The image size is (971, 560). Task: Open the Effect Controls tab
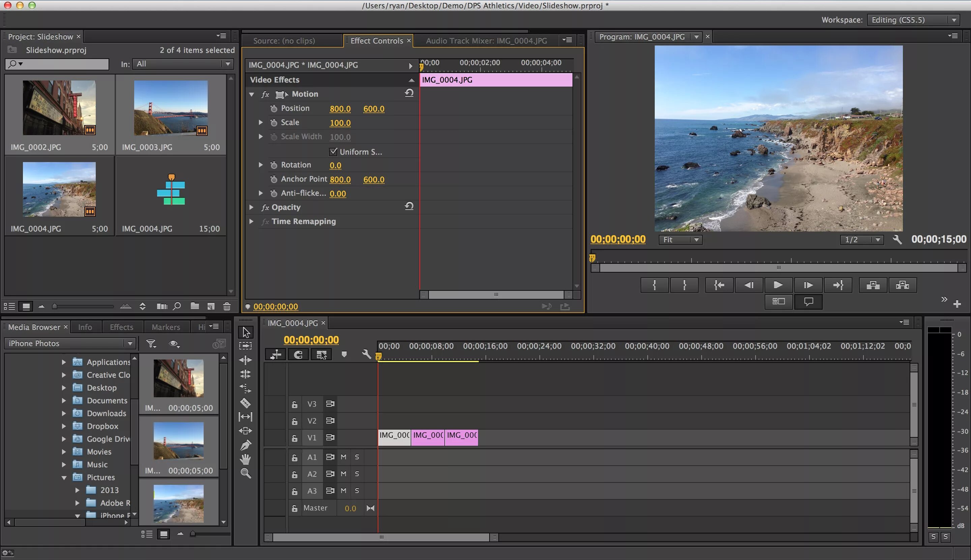(x=378, y=40)
